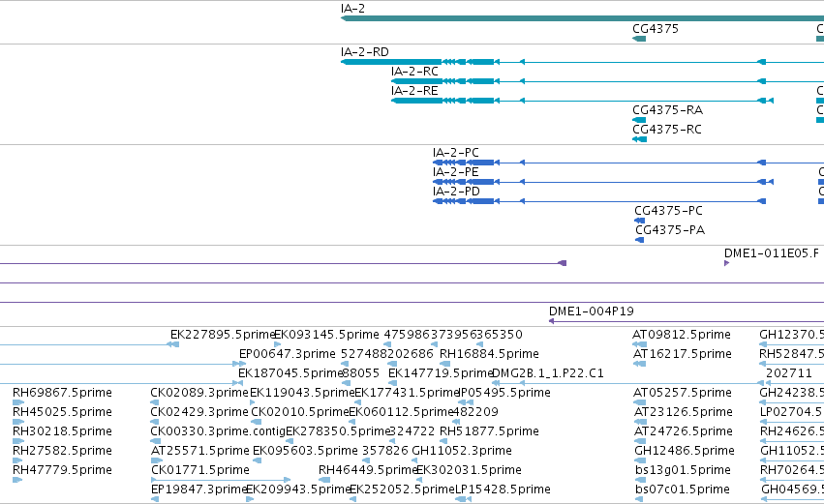
Task: Select EST EK227895.5prime
Action: [223, 335]
